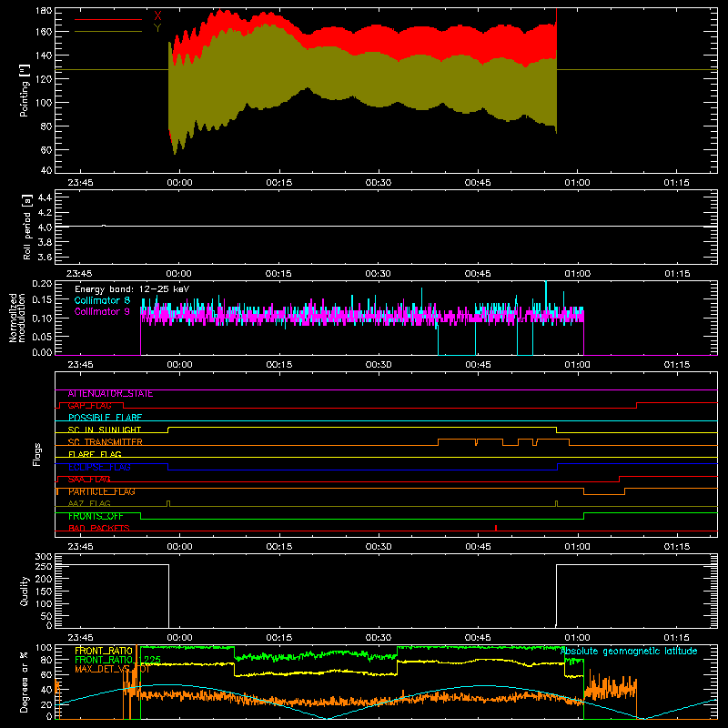
Task: Click the PARTICLE_FLAG label
Action: pyautogui.click(x=102, y=491)
